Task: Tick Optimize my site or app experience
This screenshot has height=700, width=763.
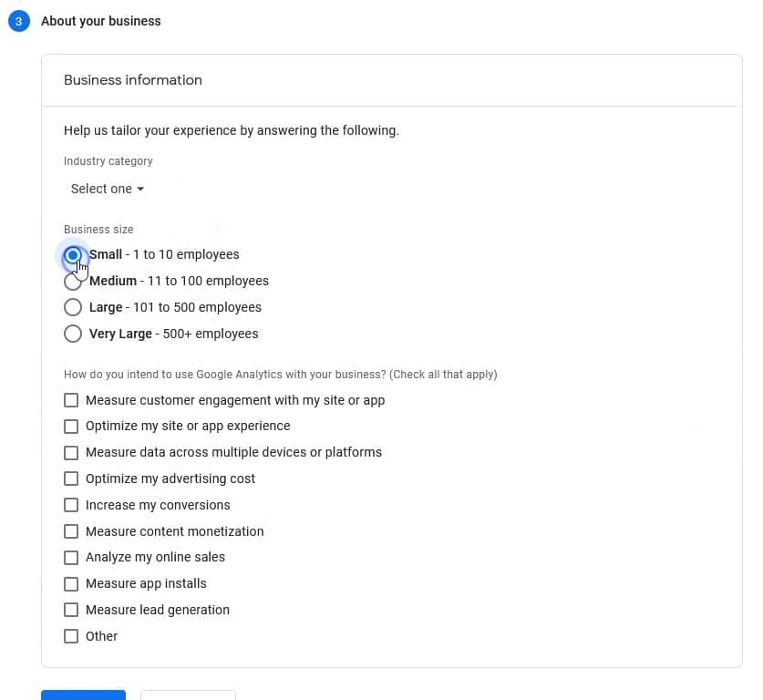Action: coord(71,427)
